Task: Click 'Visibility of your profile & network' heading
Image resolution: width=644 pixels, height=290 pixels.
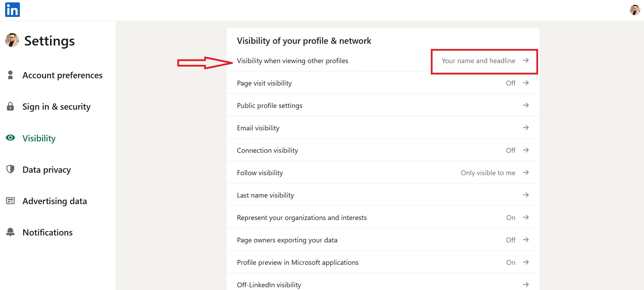Action: [x=304, y=41]
